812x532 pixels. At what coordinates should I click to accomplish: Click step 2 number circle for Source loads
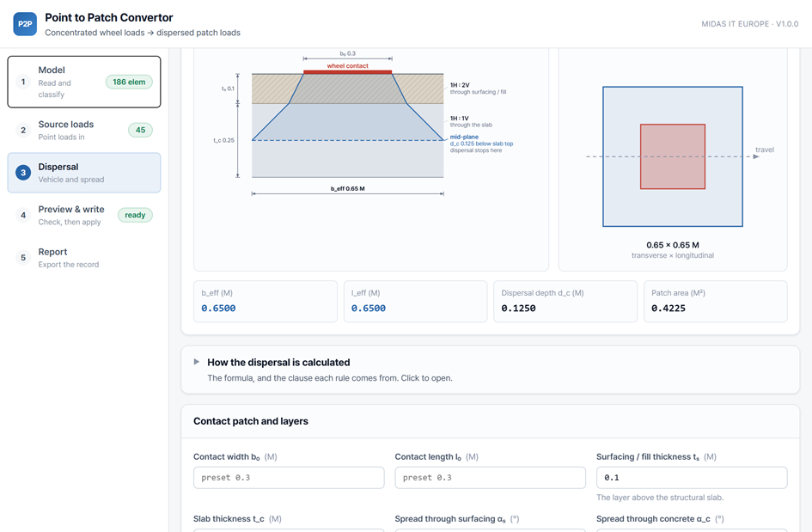pyautogui.click(x=23, y=130)
